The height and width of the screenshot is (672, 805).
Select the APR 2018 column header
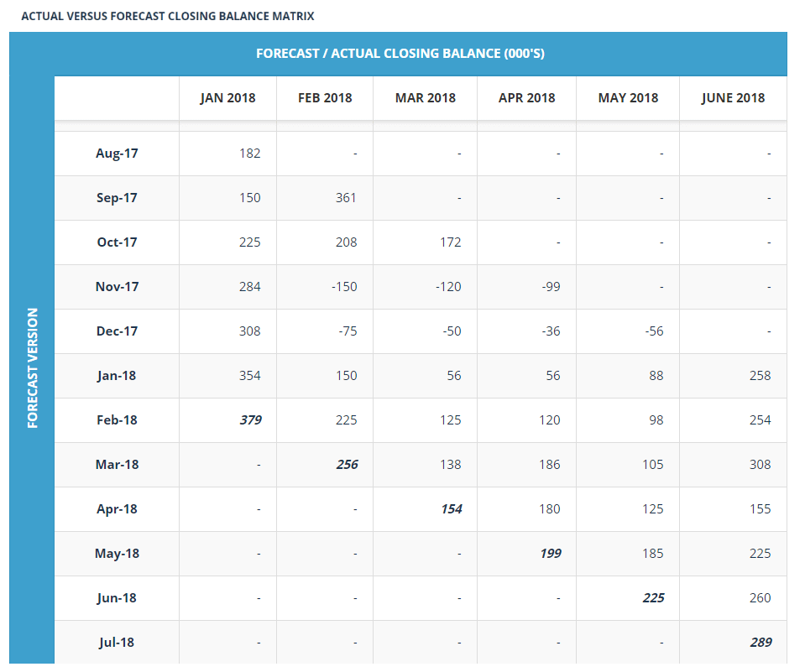tap(527, 98)
